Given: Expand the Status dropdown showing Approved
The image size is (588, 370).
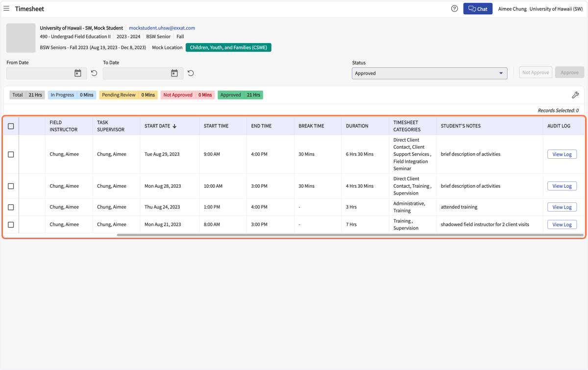Looking at the screenshot, I should pos(429,73).
